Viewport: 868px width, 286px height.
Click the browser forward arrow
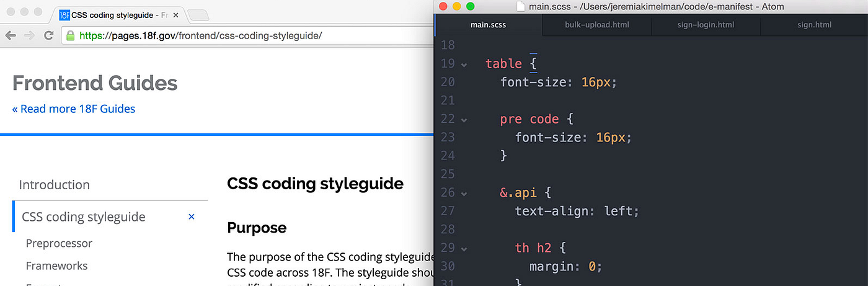coord(29,35)
